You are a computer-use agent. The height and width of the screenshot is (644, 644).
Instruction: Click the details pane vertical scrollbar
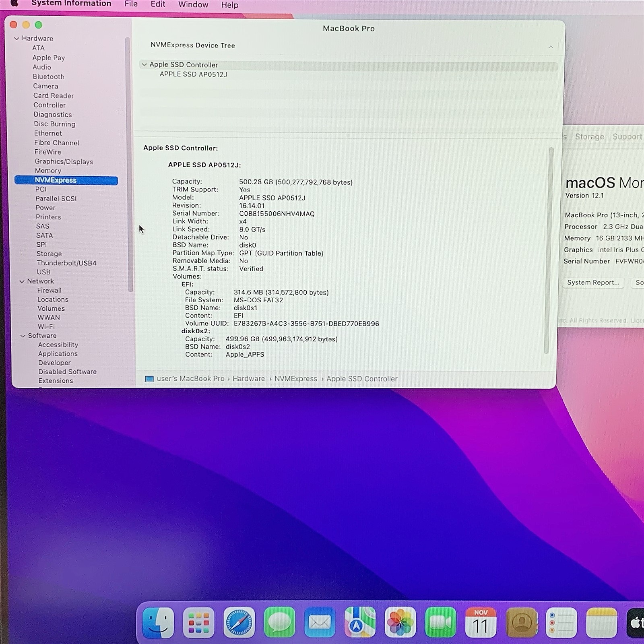click(x=547, y=250)
